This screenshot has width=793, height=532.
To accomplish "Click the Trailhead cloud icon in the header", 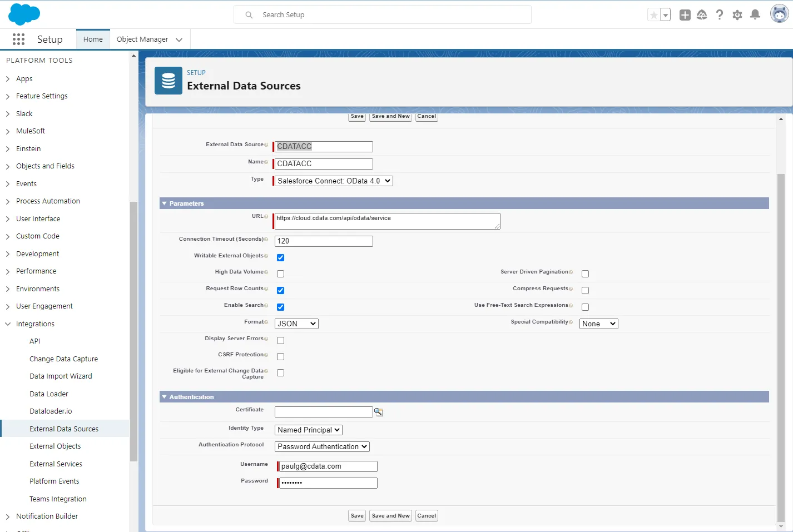I will pos(702,14).
